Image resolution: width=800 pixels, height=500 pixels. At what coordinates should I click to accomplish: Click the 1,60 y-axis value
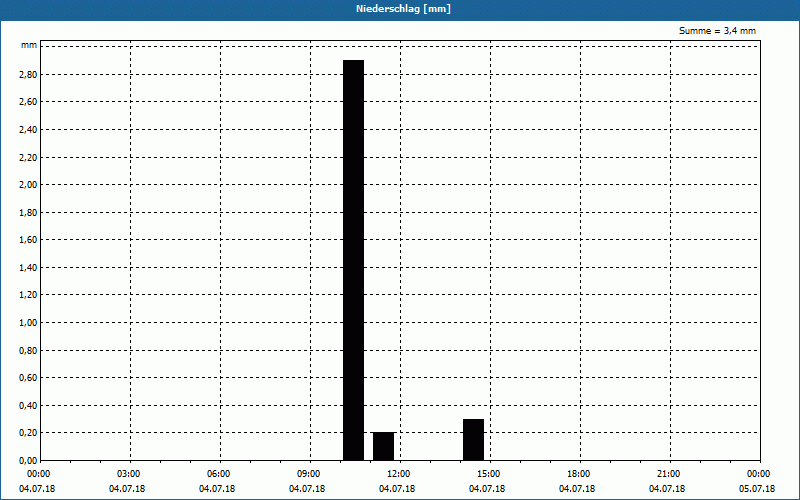coord(28,240)
